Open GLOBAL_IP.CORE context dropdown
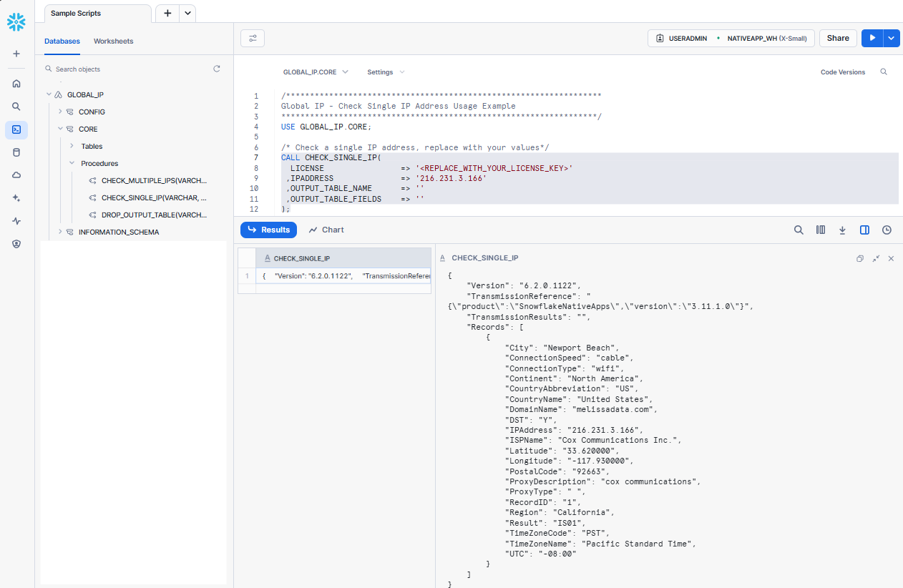The image size is (903, 588). [x=316, y=72]
